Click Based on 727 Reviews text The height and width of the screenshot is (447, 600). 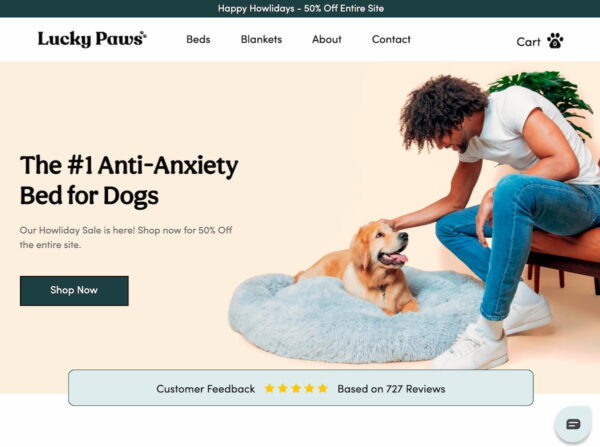(x=391, y=389)
